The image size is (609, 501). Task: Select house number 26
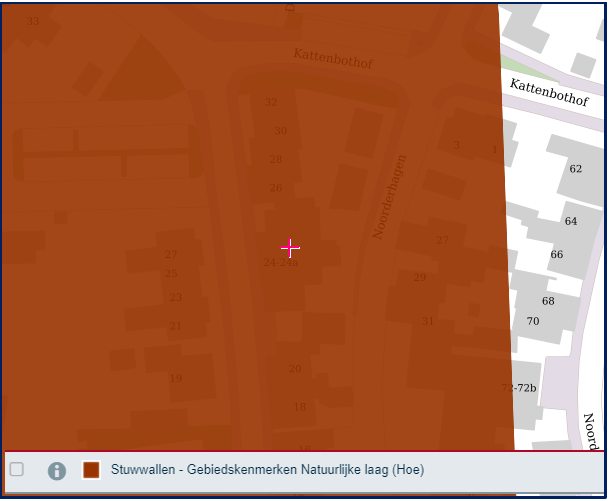coord(276,188)
